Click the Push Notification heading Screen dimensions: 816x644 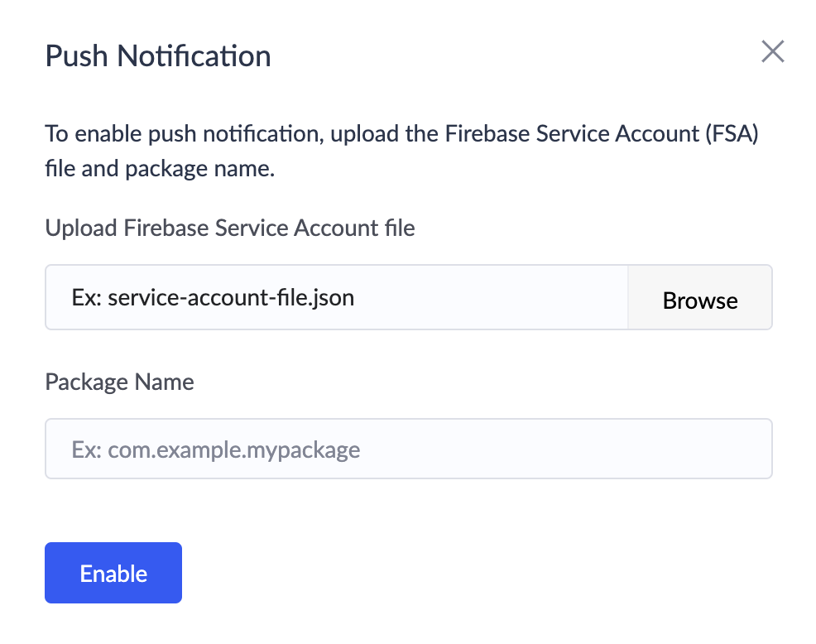(158, 56)
